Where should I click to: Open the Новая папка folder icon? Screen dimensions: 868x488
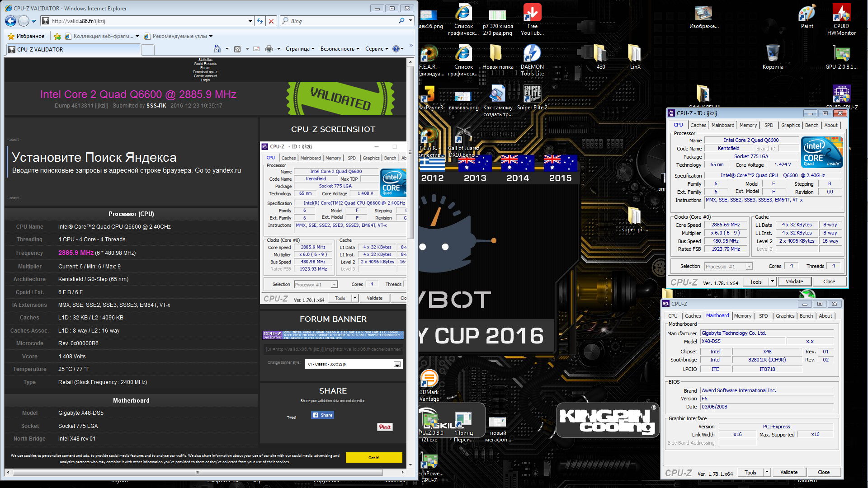point(498,57)
